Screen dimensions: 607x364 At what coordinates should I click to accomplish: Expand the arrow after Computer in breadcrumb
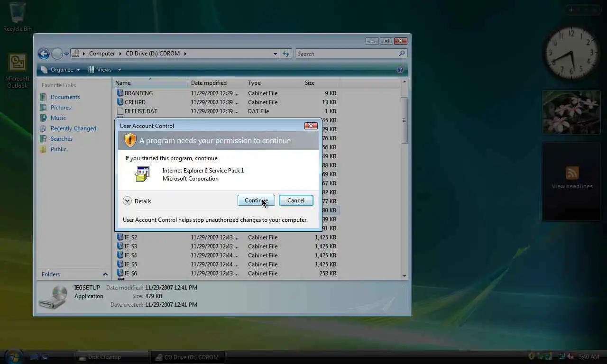coord(120,54)
